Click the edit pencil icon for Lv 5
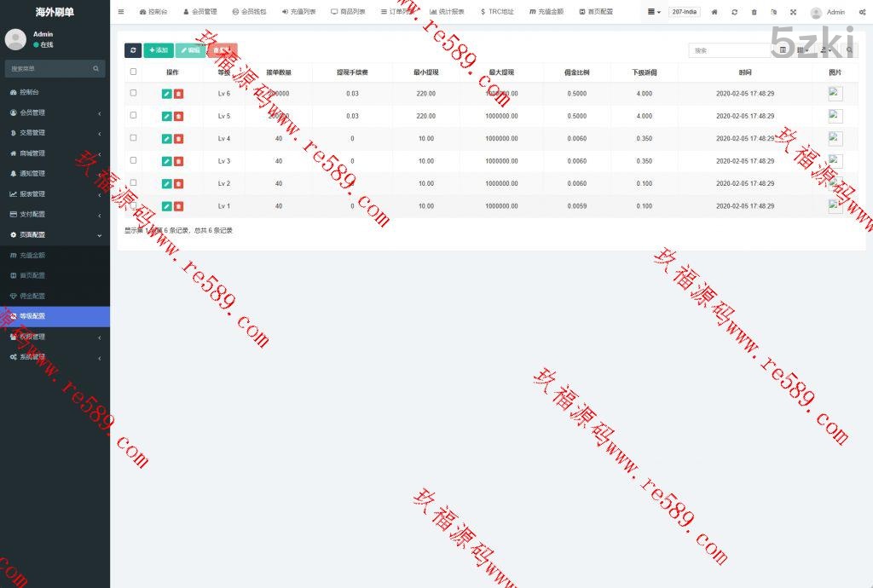Viewport: 873px width, 588px height. pyautogui.click(x=166, y=116)
